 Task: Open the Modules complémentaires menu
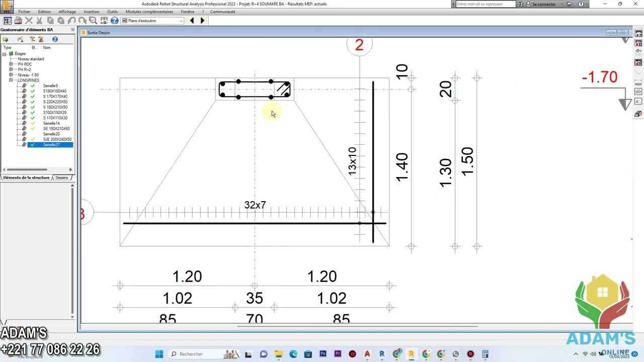tap(149, 12)
